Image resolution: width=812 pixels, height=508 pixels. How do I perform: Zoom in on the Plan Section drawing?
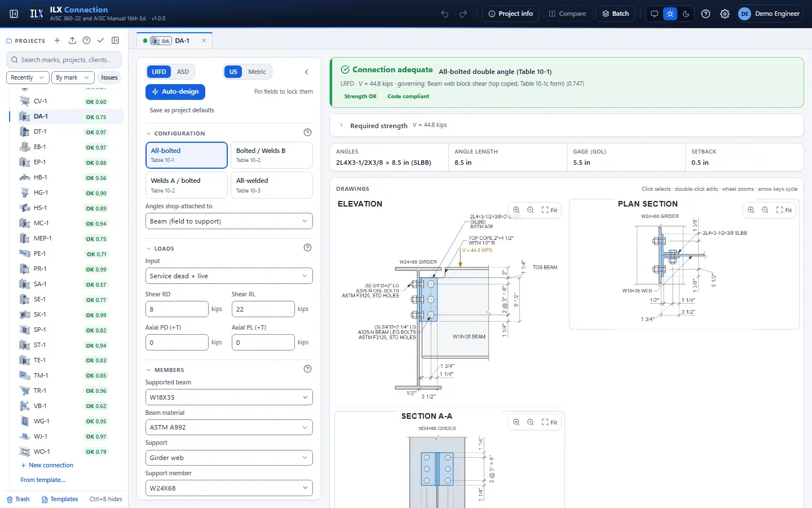click(x=751, y=210)
